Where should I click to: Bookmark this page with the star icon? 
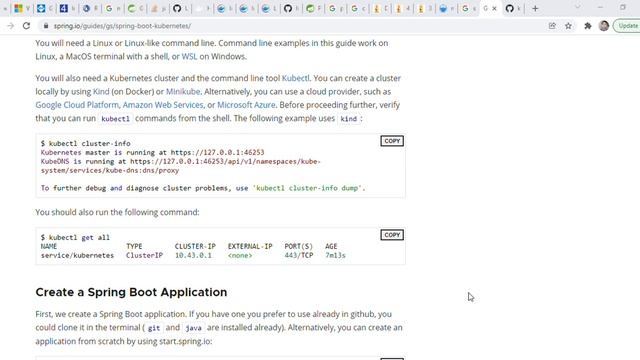pos(568,26)
